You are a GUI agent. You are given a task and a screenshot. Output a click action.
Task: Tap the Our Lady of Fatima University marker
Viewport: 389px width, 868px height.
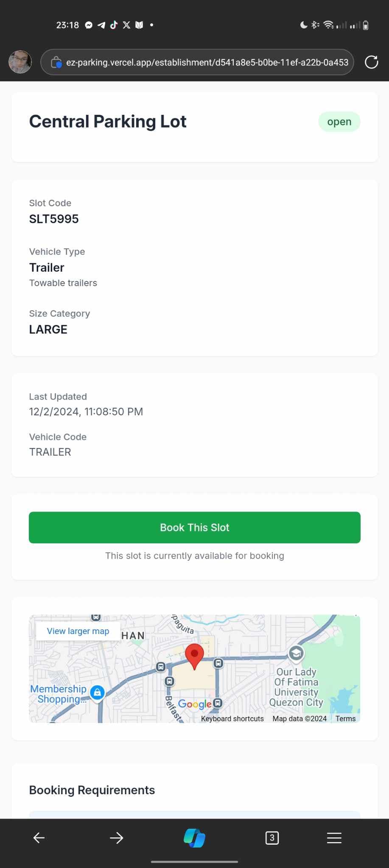click(296, 653)
